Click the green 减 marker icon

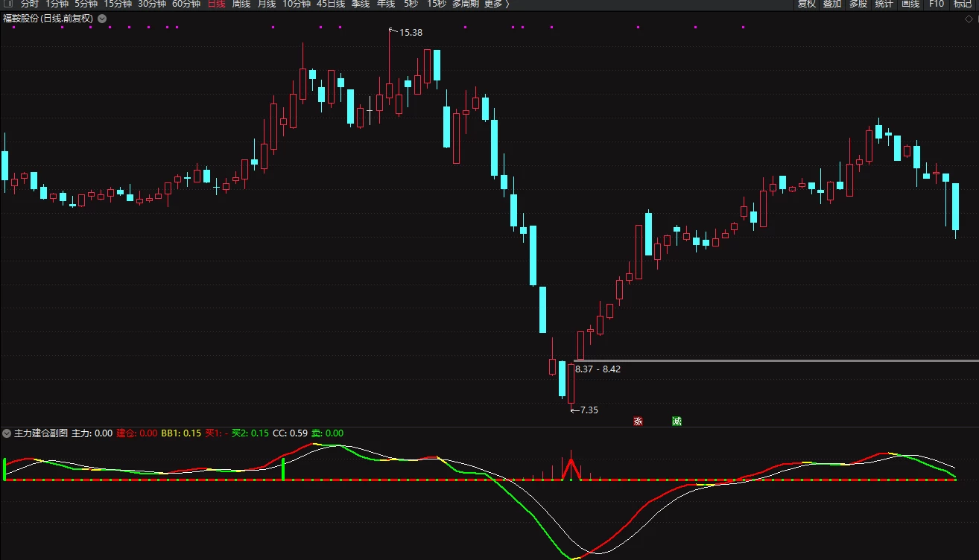677,421
